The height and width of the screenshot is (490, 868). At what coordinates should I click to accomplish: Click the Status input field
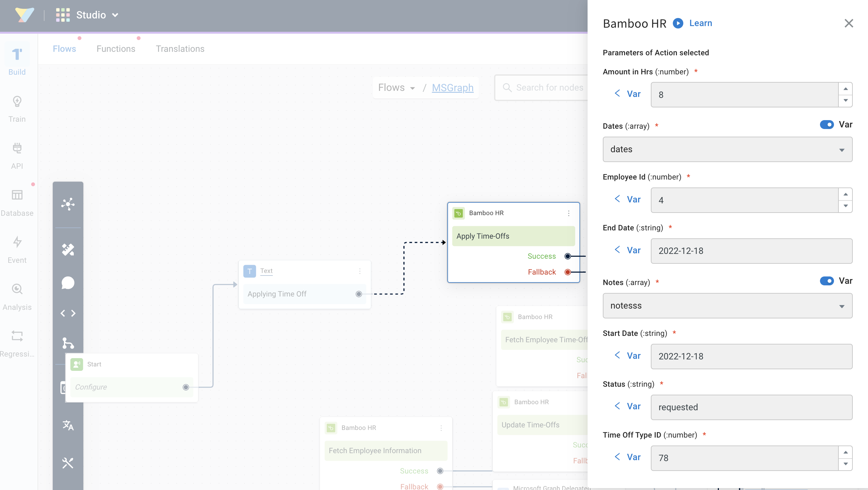(751, 407)
